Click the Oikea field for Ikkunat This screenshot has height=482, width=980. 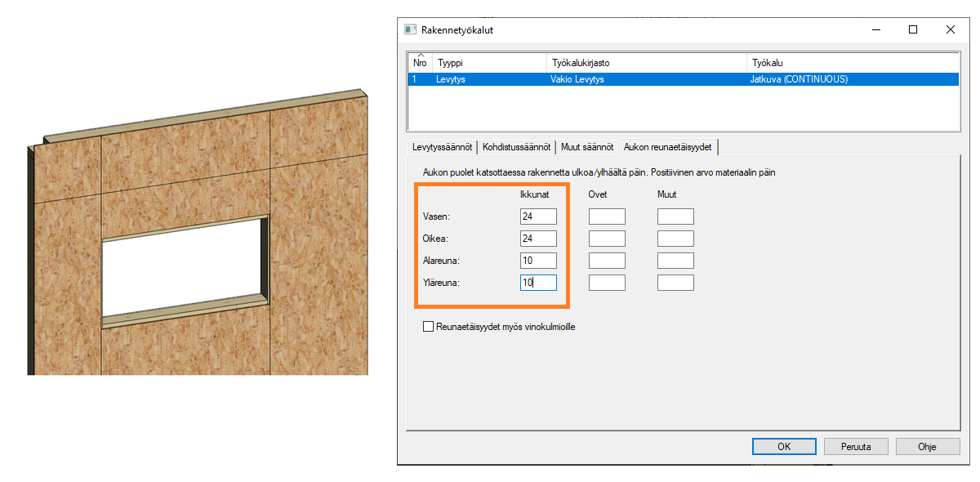pos(538,239)
